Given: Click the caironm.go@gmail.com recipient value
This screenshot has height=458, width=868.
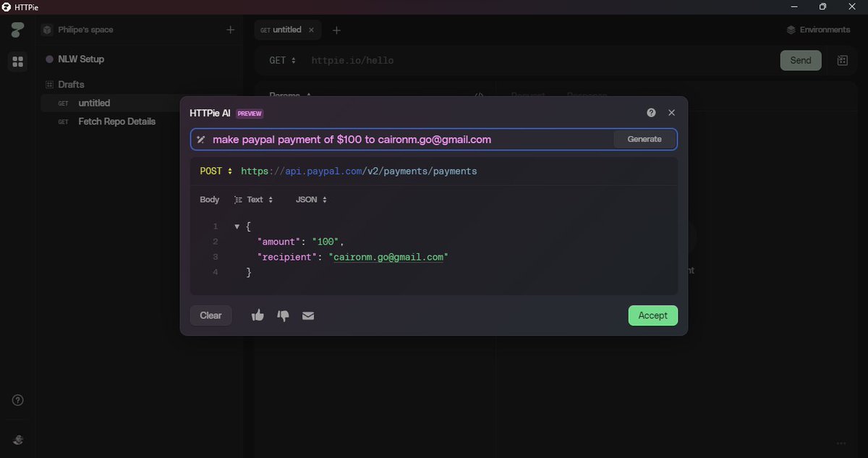Looking at the screenshot, I should 389,257.
